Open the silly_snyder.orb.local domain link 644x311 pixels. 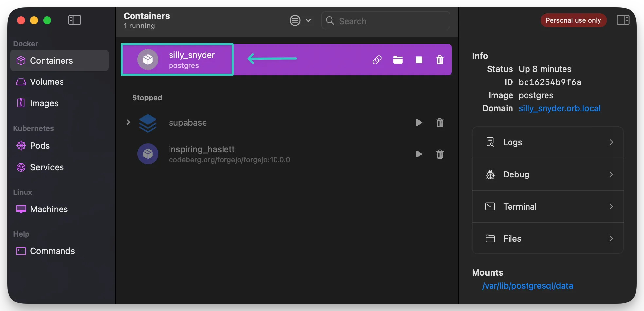pos(560,108)
